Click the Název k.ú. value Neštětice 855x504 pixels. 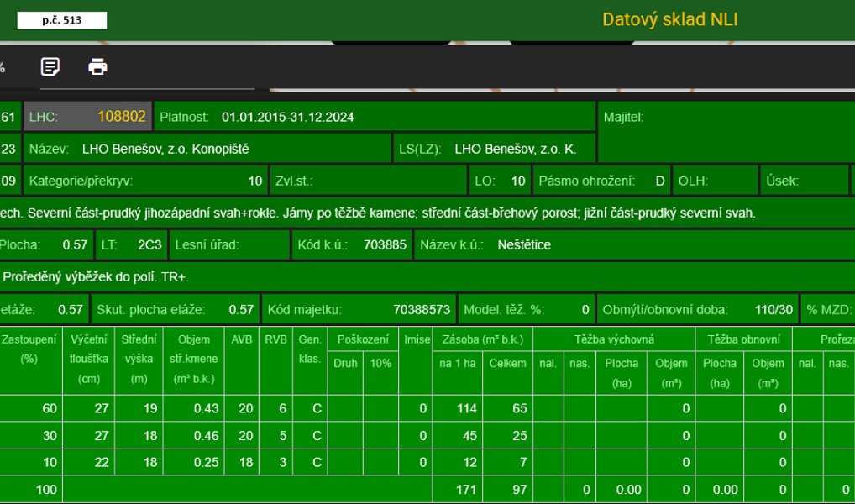[x=524, y=245]
